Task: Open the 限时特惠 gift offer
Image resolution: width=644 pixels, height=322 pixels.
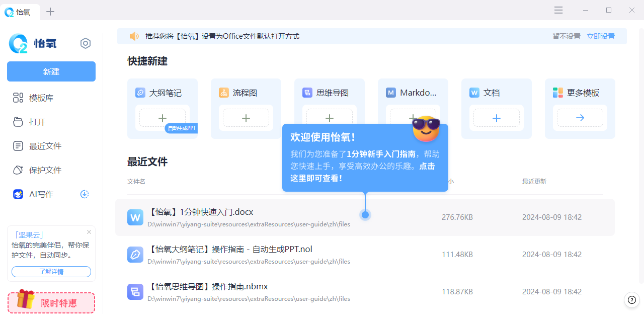Action: pos(51,302)
